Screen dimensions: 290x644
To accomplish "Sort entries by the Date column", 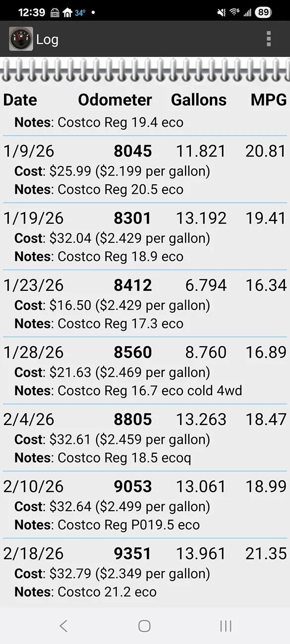I will click(20, 100).
